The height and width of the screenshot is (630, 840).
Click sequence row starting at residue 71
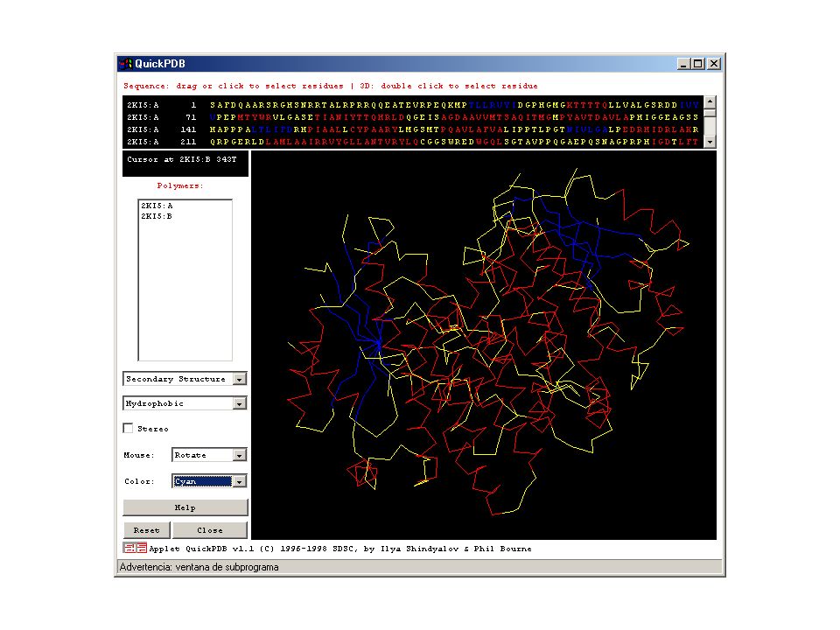click(412, 117)
